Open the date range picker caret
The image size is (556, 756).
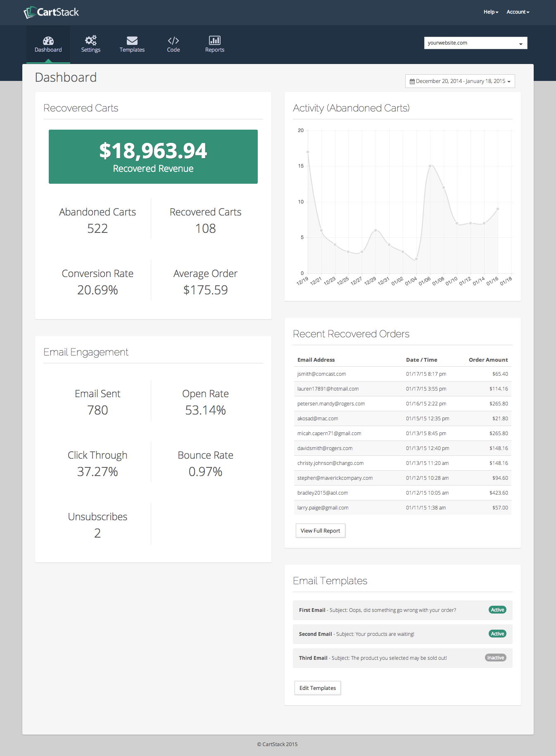tap(509, 82)
